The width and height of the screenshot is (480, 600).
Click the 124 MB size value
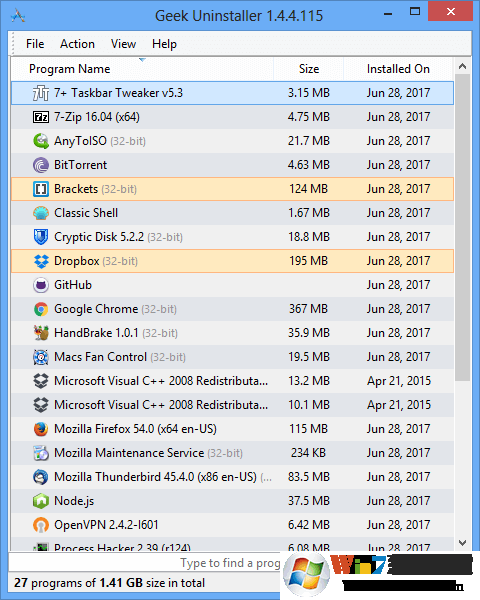click(309, 189)
